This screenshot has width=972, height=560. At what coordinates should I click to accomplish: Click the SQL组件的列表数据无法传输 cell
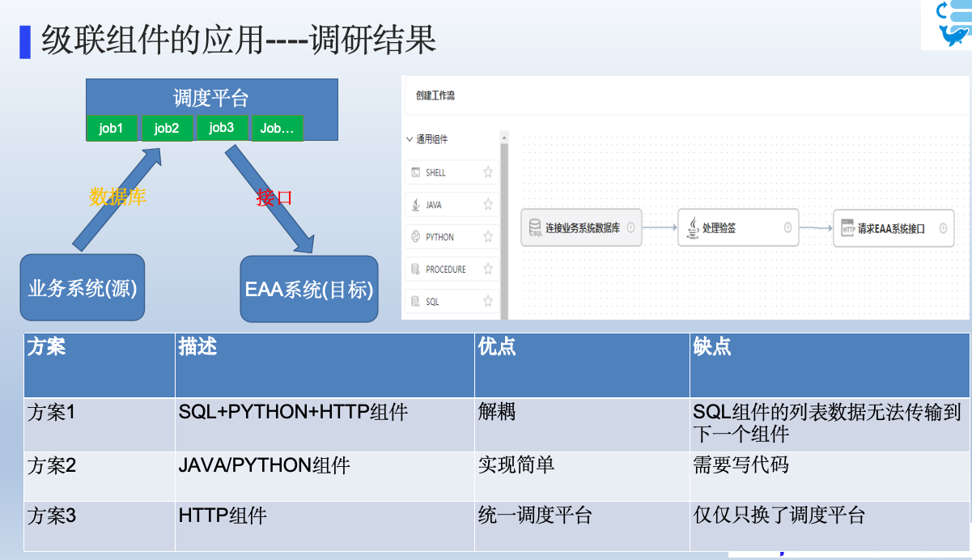click(830, 424)
